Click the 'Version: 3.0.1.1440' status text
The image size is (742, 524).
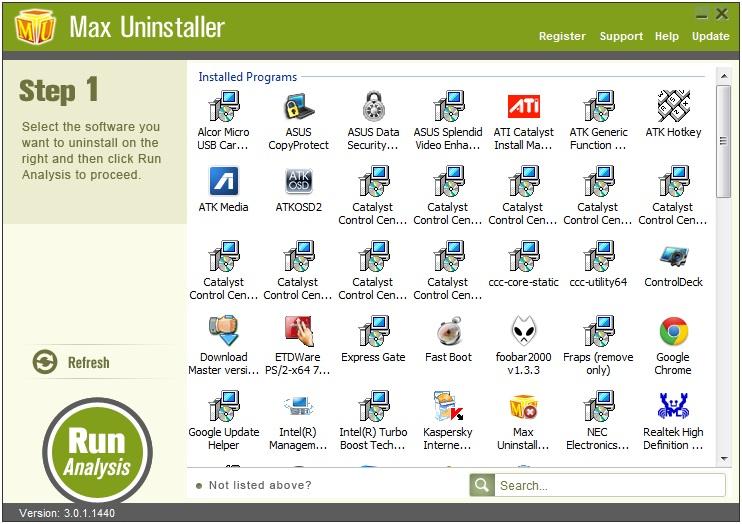point(67,513)
